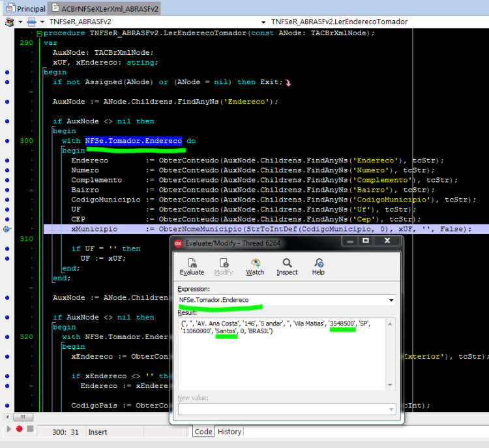Click the LerEnderecoTomador method combo box
The height and width of the screenshot is (448, 489).
click(378, 22)
